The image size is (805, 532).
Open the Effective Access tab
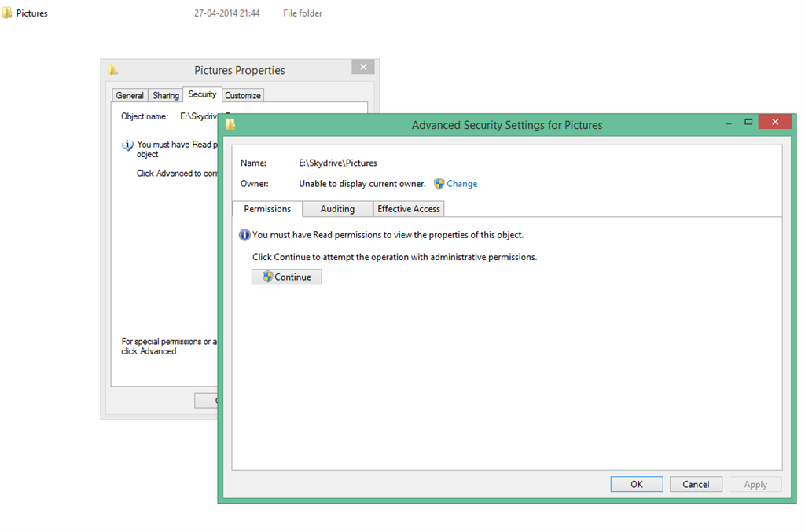click(x=409, y=209)
